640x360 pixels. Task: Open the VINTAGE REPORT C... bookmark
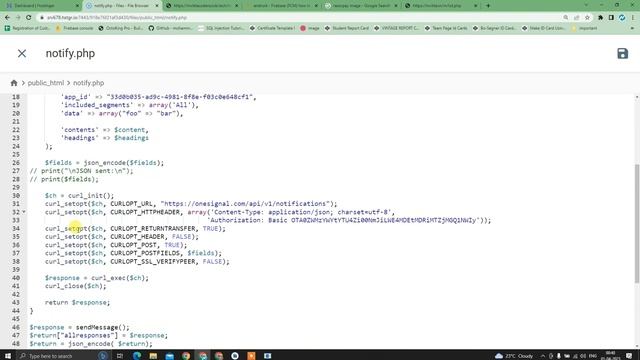pyautogui.click(x=396, y=28)
